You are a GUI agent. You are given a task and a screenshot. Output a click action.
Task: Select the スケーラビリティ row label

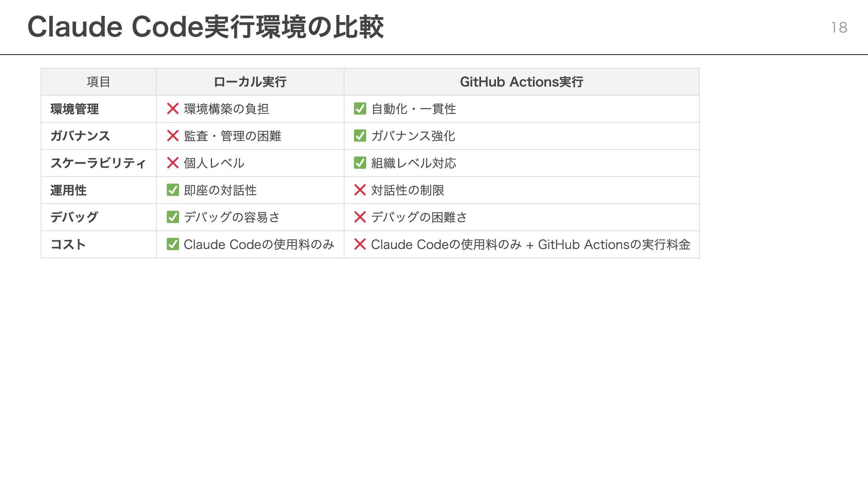(x=98, y=163)
